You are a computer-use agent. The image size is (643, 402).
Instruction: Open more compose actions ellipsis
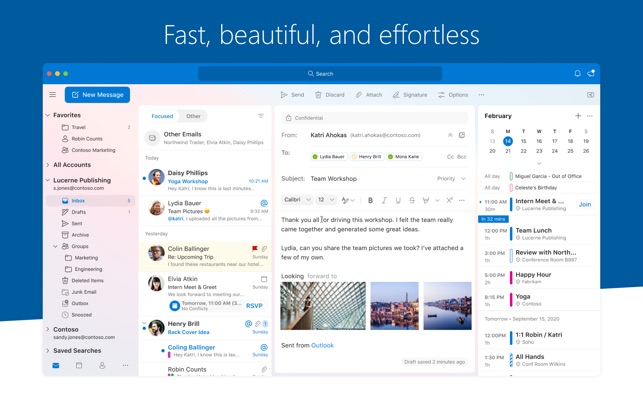(x=481, y=95)
